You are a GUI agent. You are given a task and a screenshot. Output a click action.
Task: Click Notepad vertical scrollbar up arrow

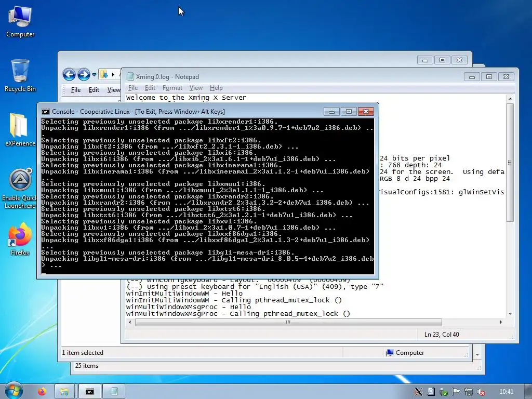point(510,99)
